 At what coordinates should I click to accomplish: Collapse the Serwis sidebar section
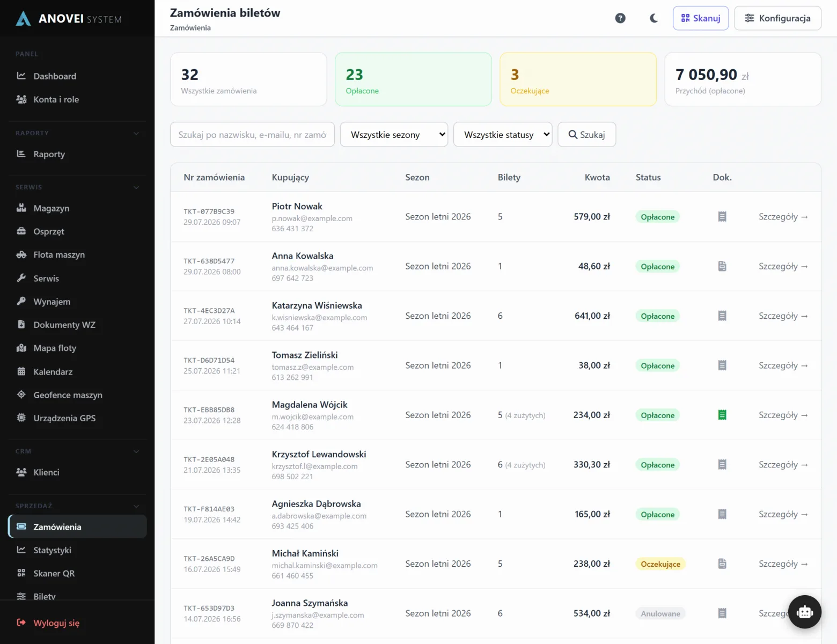click(x=136, y=187)
